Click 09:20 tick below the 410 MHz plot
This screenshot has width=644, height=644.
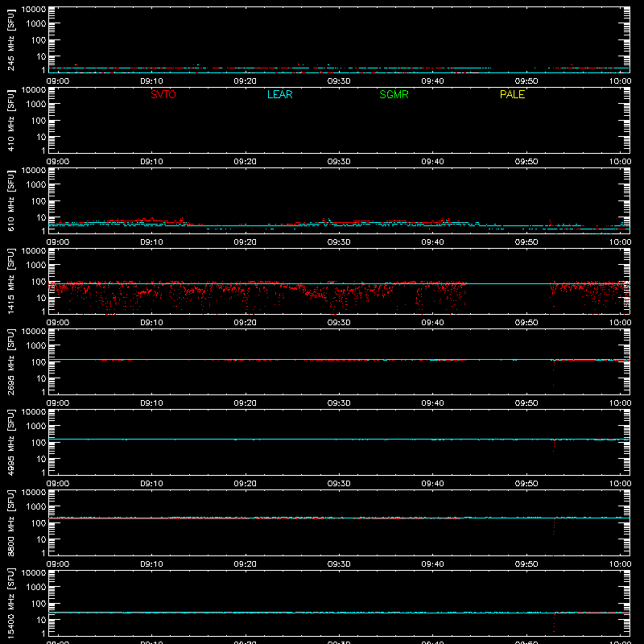(x=246, y=162)
